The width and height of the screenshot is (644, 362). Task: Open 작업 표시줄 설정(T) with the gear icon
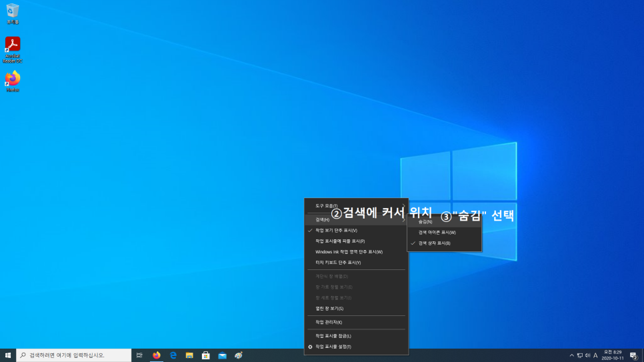pos(356,347)
